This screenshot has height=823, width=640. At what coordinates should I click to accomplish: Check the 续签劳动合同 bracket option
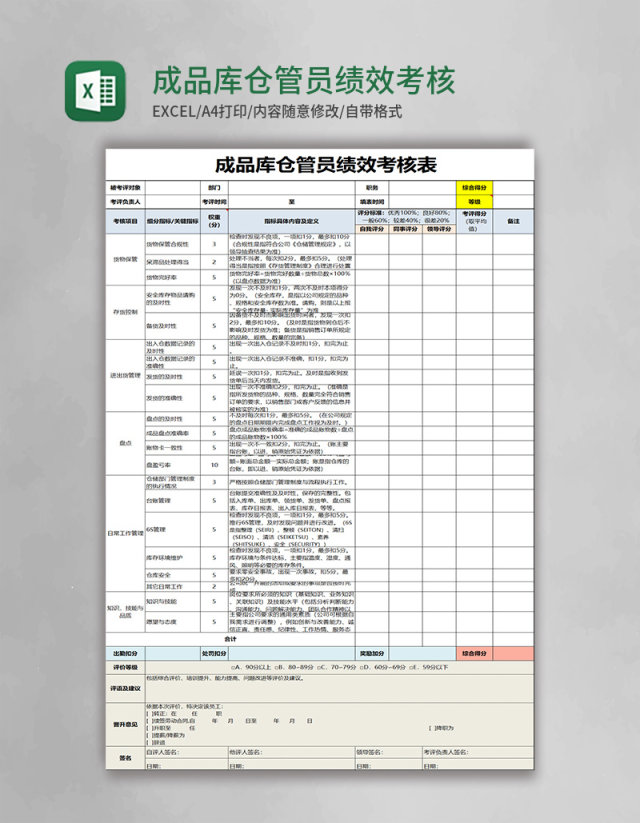148,721
